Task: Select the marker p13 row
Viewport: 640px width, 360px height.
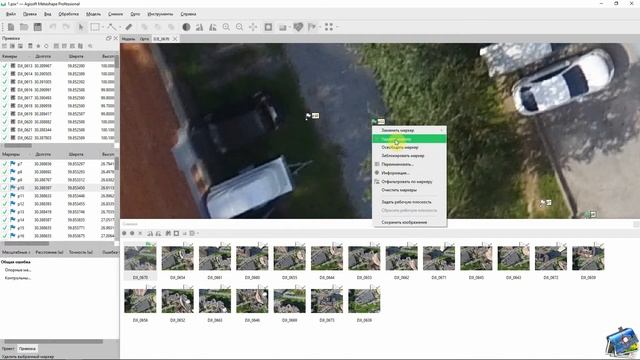Action: pyautogui.click(x=57, y=212)
